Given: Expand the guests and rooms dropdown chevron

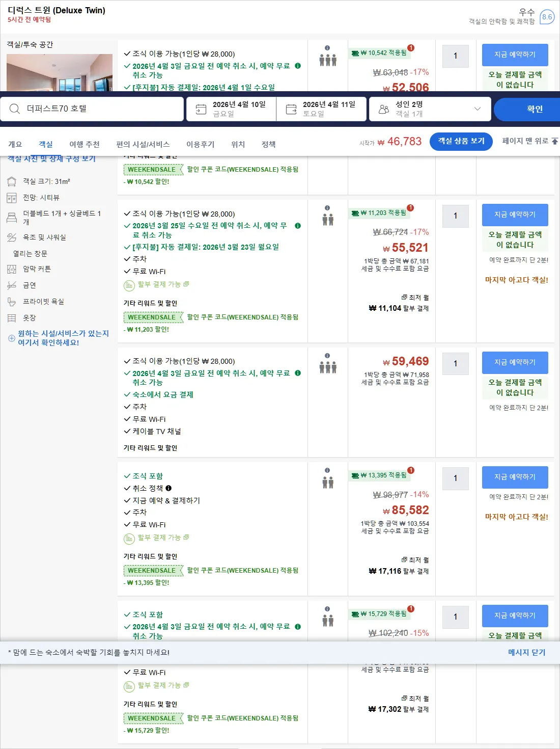Looking at the screenshot, I should 477,109.
